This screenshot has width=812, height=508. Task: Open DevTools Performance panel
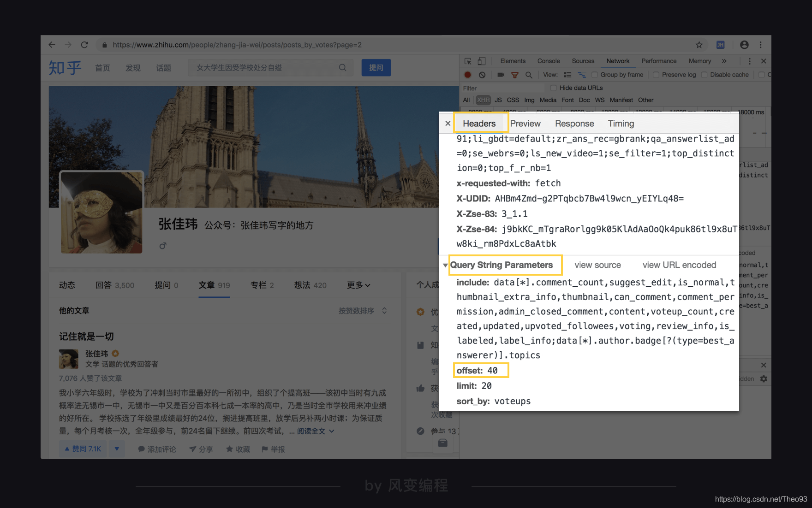(659, 61)
